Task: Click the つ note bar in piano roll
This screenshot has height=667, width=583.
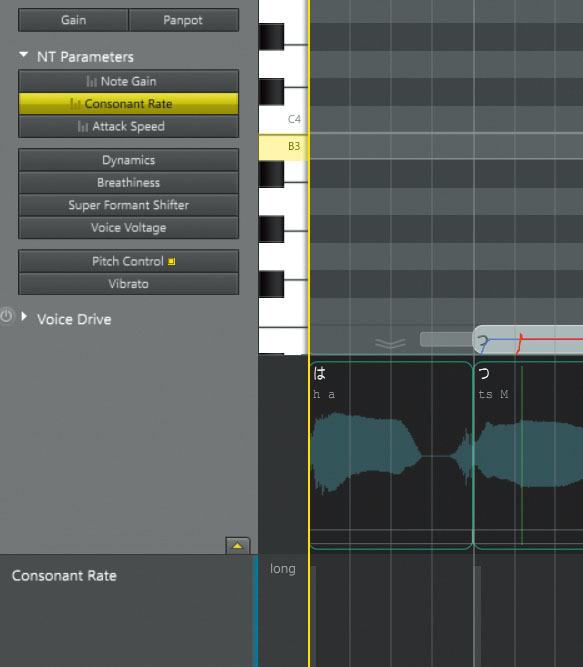Action: coord(528,339)
